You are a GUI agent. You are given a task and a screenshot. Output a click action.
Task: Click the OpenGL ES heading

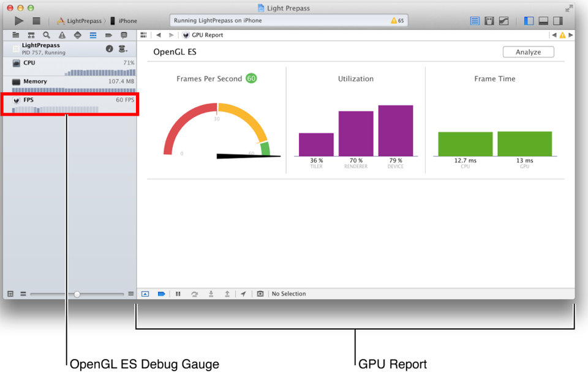[175, 52]
